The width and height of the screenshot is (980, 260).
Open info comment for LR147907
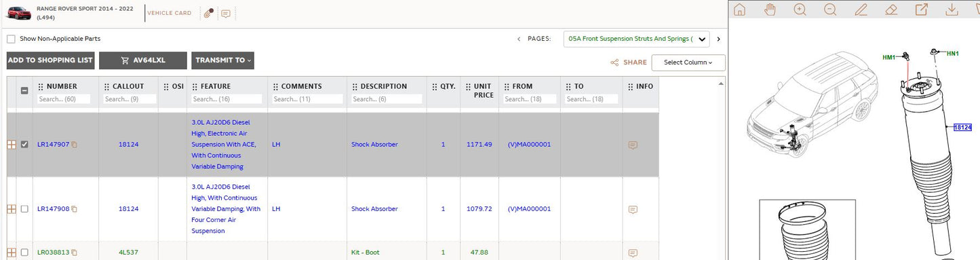click(x=633, y=145)
